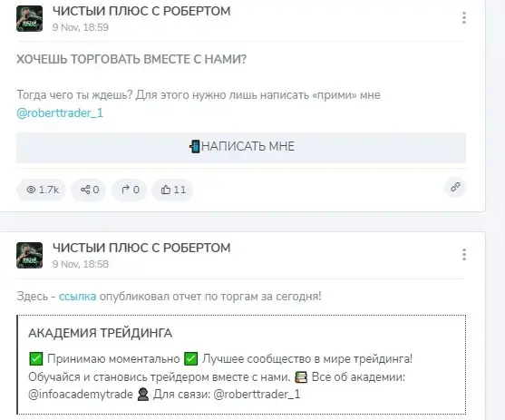This screenshot has height=420, width=505.
Task: Click the text Обучайся и становись трейдером
Action: (119, 376)
